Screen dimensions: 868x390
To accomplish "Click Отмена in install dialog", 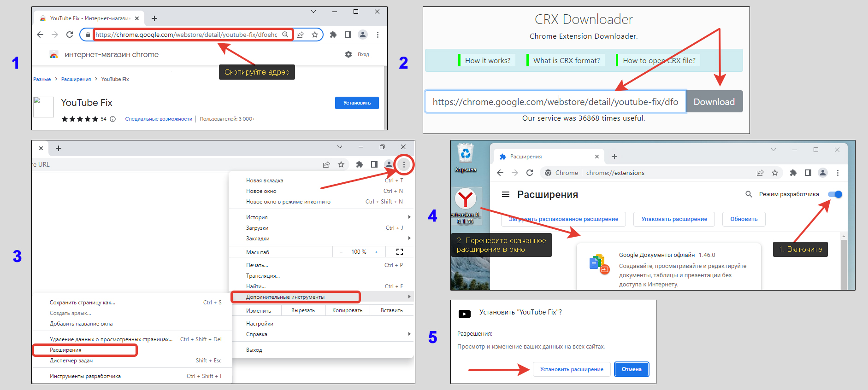I will 632,369.
